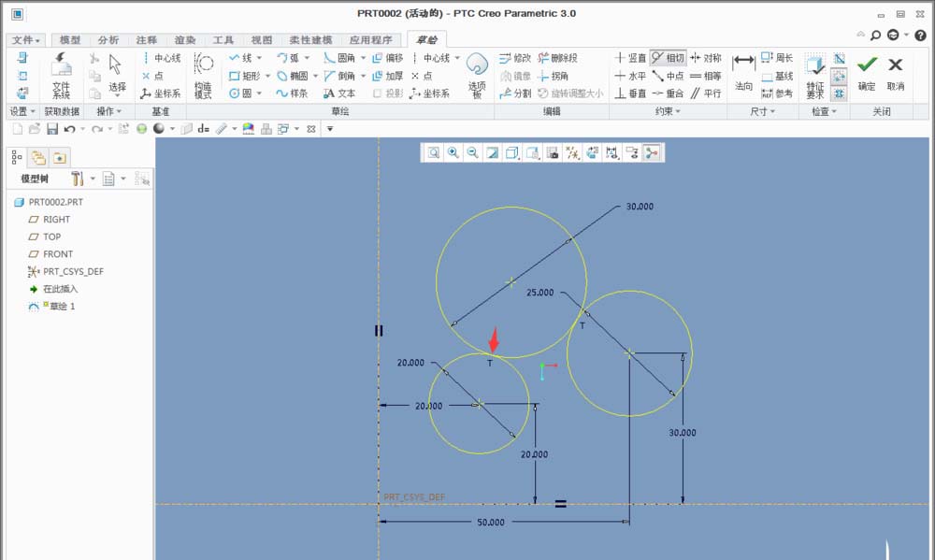The height and width of the screenshot is (560, 935).
Task: Switch to the 模型 (Model) tab
Action: pos(70,40)
